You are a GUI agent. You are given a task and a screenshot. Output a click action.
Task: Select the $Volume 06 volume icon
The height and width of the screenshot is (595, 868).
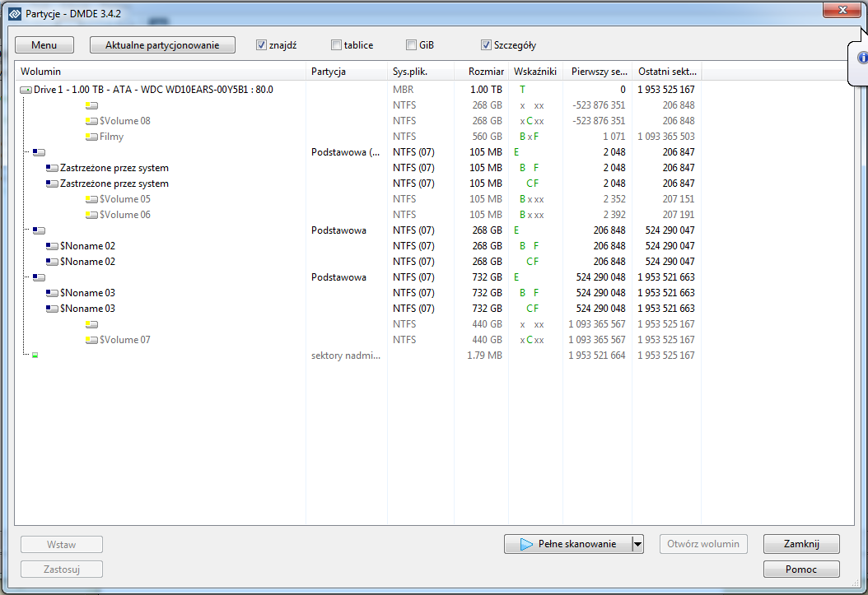(x=91, y=215)
